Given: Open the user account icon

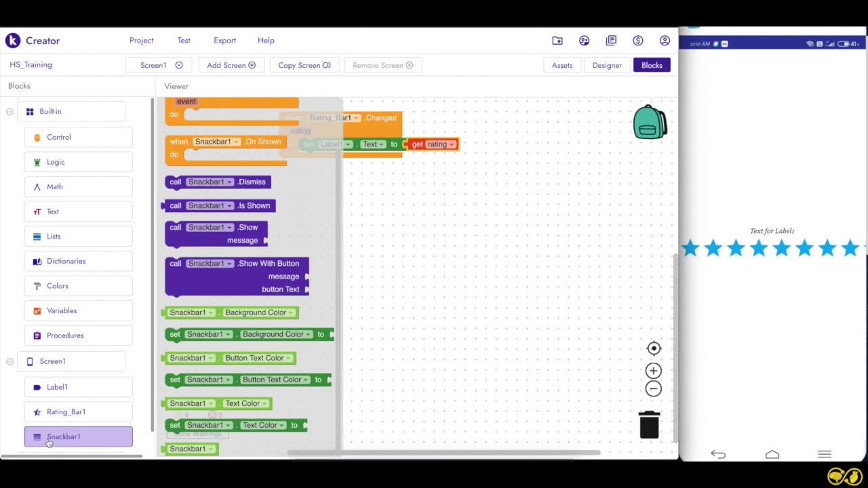Looking at the screenshot, I should [x=665, y=41].
